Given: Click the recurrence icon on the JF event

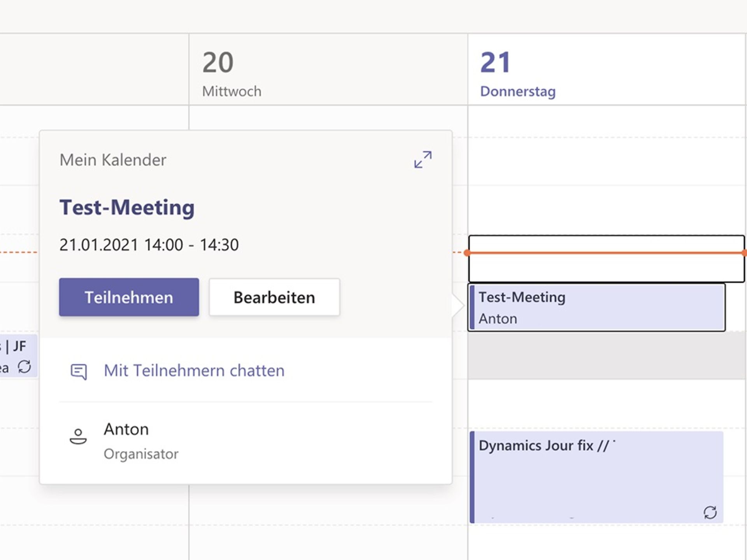Looking at the screenshot, I should [x=24, y=366].
